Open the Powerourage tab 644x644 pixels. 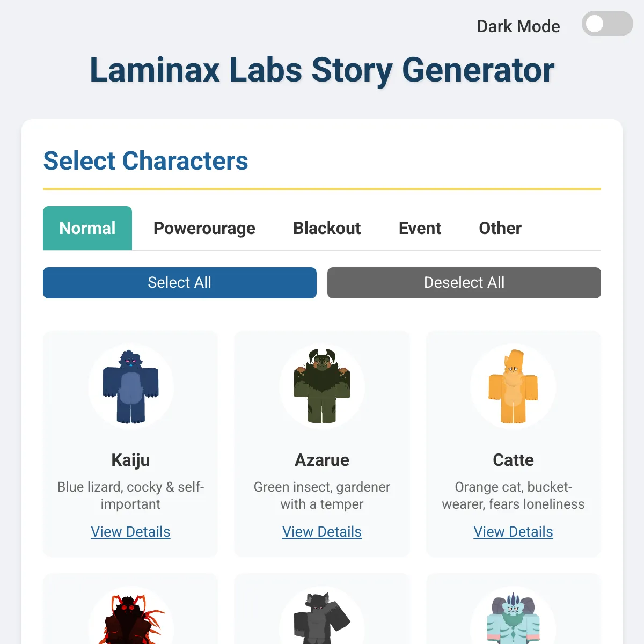pyautogui.click(x=204, y=228)
